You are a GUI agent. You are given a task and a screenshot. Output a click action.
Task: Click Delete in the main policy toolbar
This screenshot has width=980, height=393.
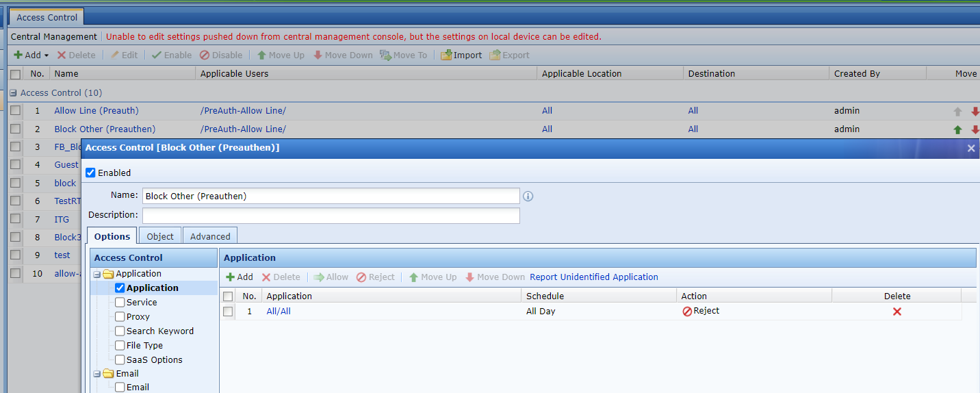point(76,55)
